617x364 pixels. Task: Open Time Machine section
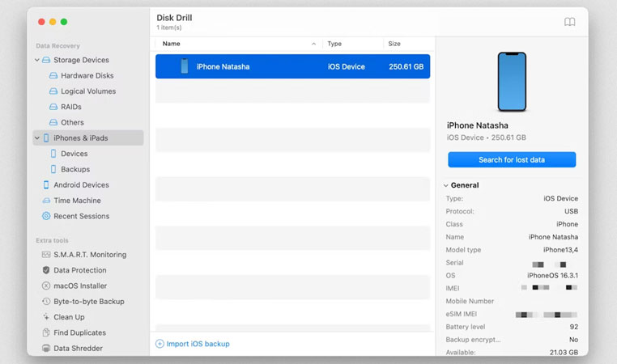click(77, 201)
